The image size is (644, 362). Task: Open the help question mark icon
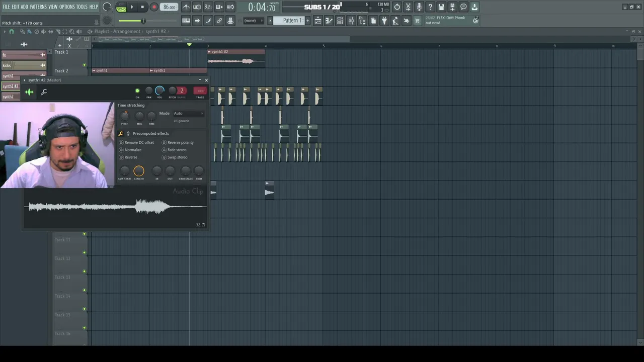[430, 7]
